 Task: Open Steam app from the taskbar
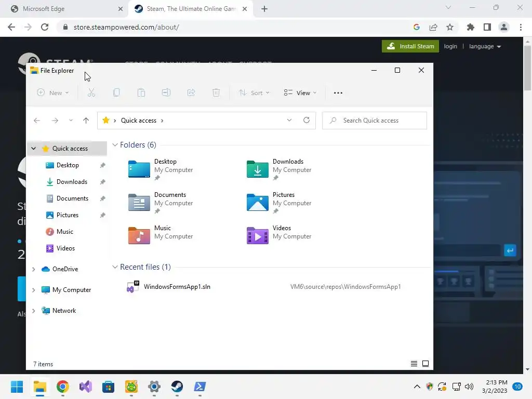click(x=177, y=387)
